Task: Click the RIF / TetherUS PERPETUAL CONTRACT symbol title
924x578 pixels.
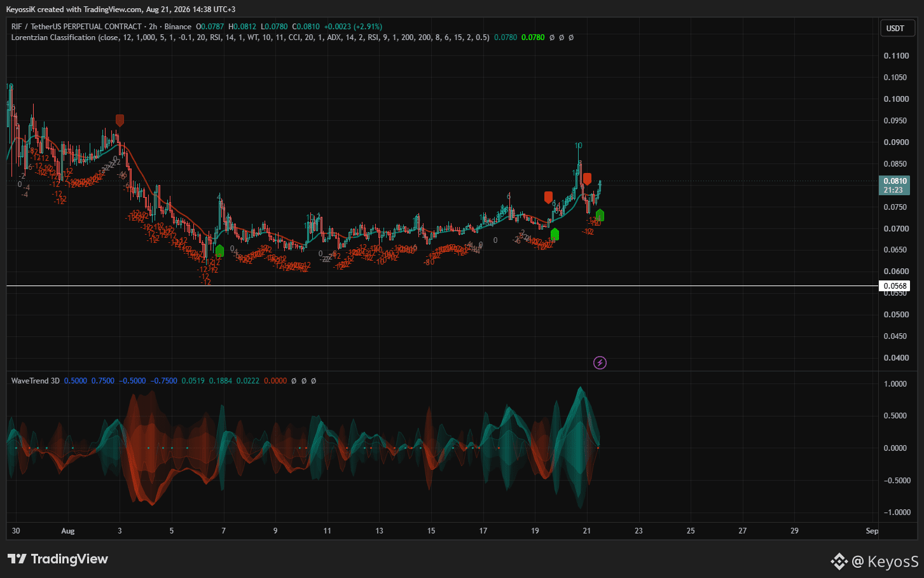Action: pyautogui.click(x=76, y=27)
